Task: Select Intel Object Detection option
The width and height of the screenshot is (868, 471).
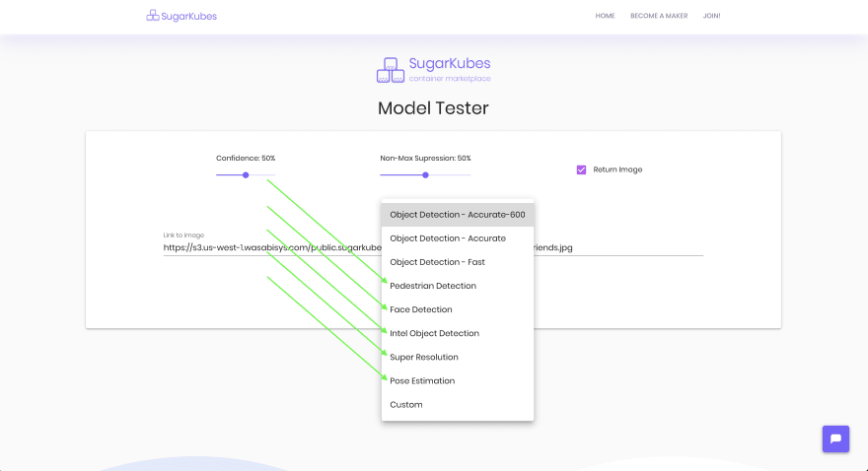Action: 458,333
